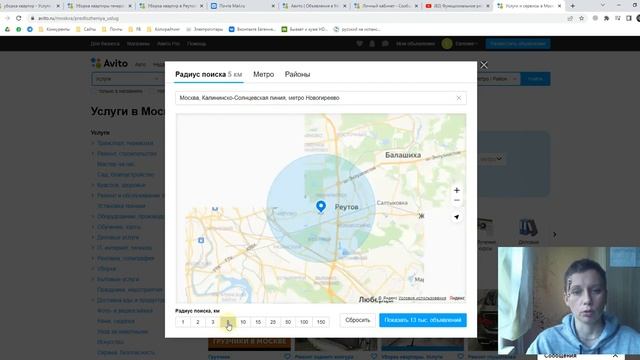Image resolution: width=640 pixels, height=360 pixels.
Task: Open the Google Drive bookmark icon
Action: pos(7,29)
